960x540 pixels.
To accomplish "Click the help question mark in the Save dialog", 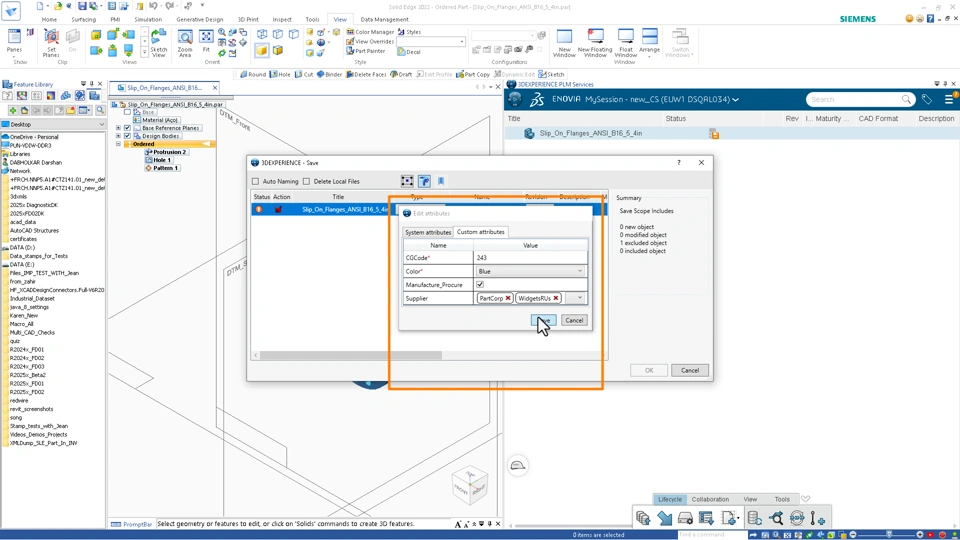I will point(678,163).
